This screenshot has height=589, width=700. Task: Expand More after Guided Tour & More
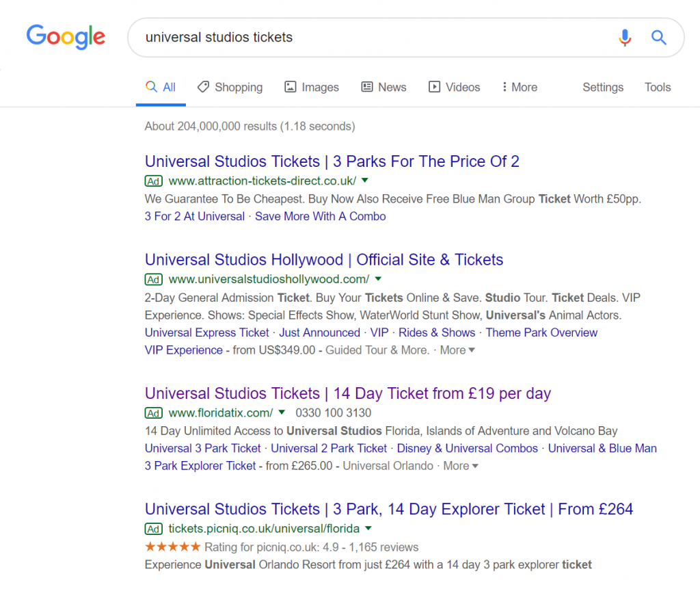pyautogui.click(x=457, y=350)
